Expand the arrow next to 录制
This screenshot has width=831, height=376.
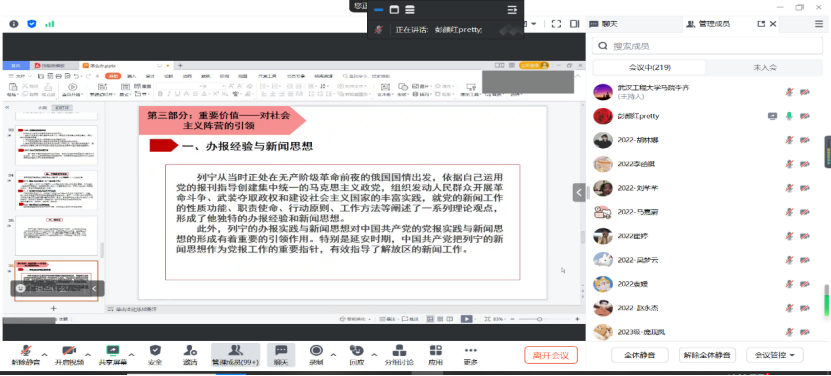pos(333,355)
